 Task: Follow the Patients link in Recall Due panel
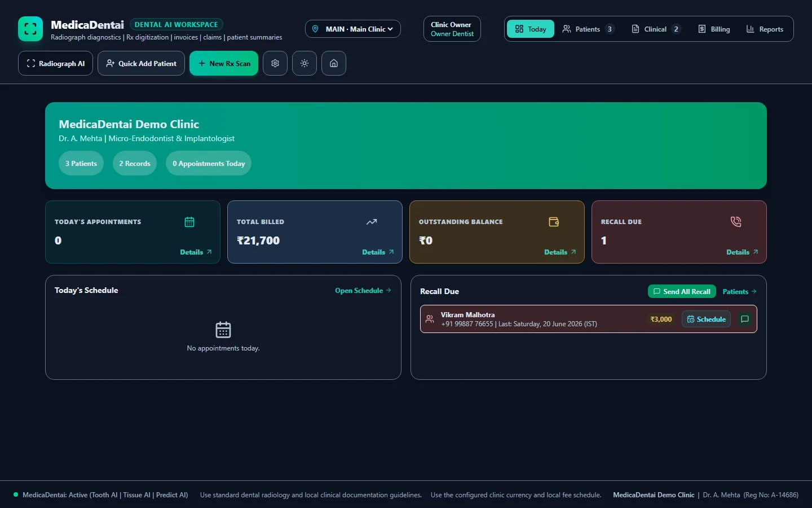739,291
